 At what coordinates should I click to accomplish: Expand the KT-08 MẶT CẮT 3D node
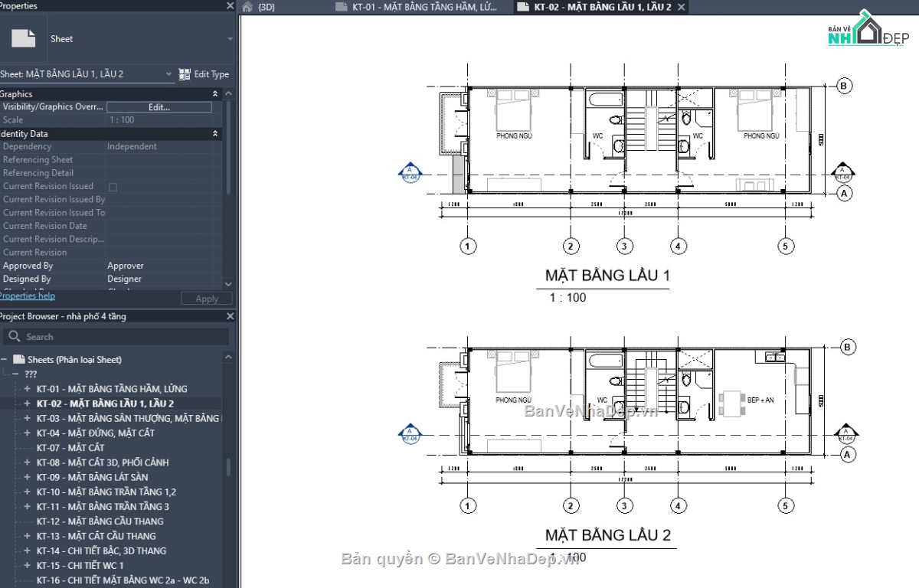[x=28, y=462]
